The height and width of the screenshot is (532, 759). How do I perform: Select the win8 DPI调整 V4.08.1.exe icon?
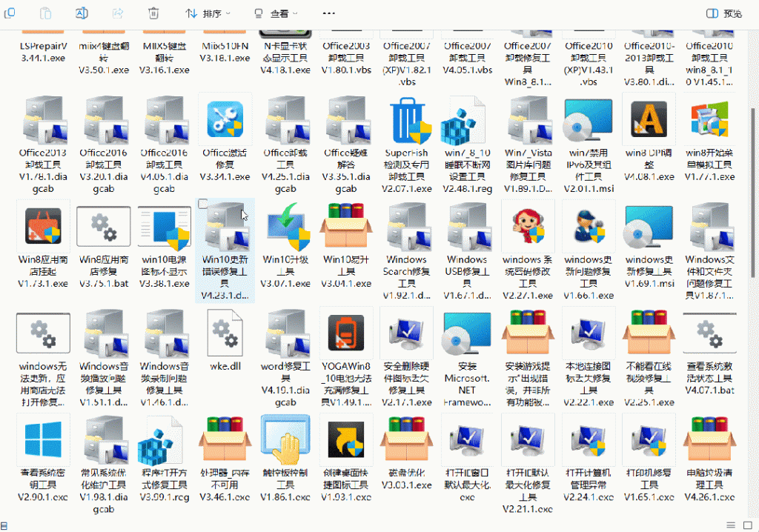tap(649, 119)
